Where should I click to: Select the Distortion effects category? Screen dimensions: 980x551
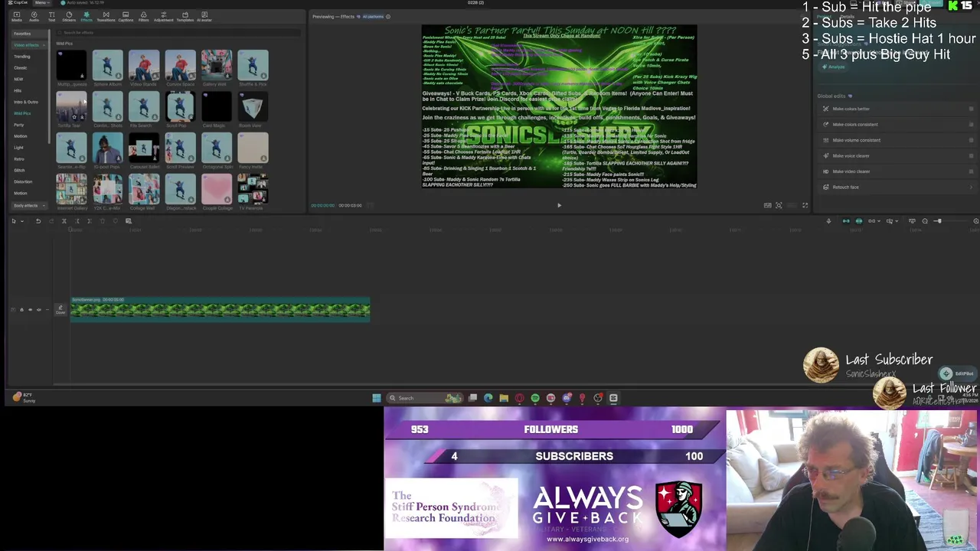tap(23, 182)
